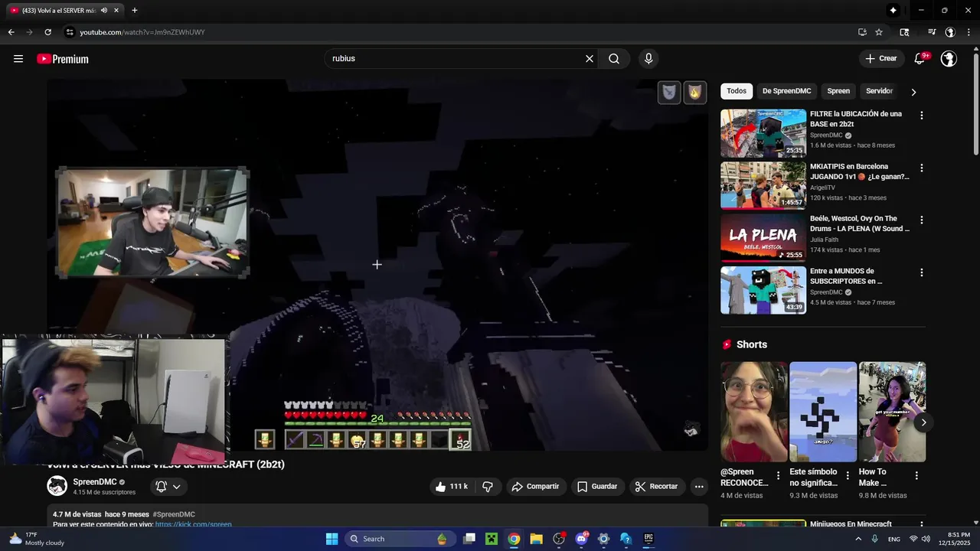The width and height of the screenshot is (980, 551).
Task: Open options menu for FILTRE la UBICACIÓN video
Action: pos(921,116)
